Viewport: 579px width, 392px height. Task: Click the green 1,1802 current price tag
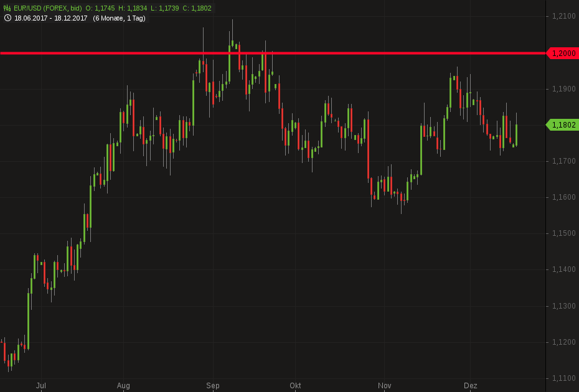click(562, 125)
